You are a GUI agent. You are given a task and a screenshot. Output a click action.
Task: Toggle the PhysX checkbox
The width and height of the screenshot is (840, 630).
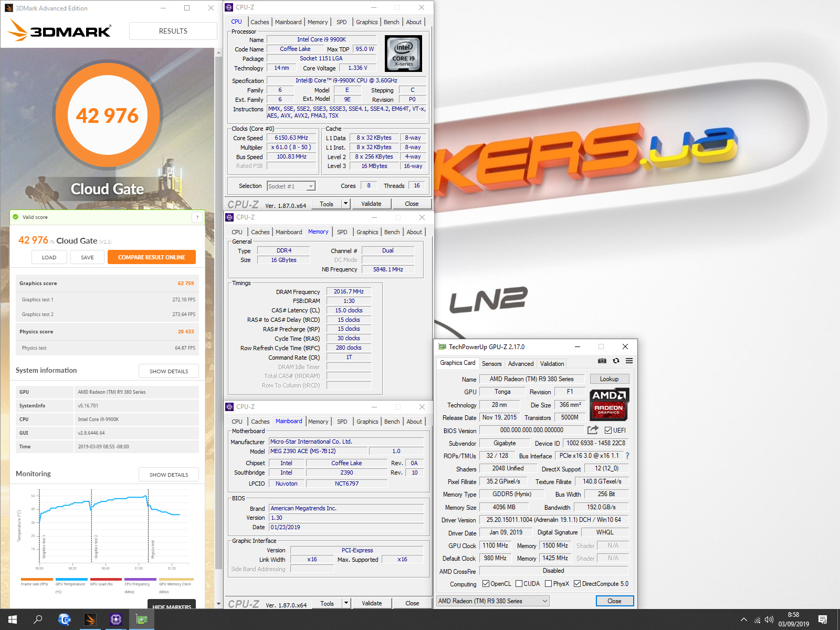548,584
